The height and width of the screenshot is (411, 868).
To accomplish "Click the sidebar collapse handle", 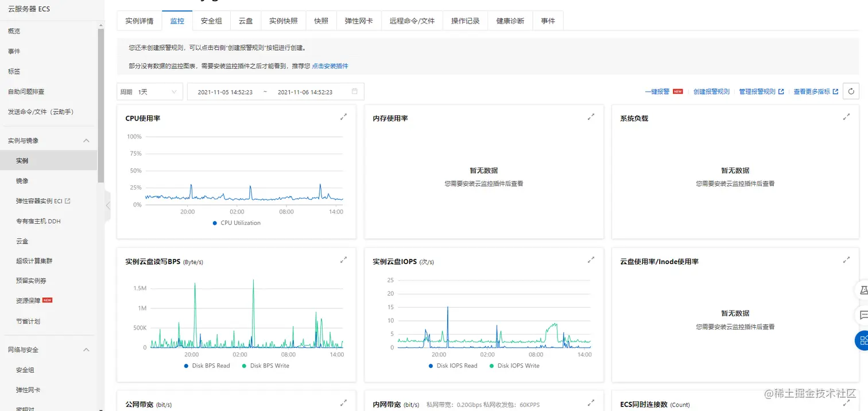I will point(108,205).
